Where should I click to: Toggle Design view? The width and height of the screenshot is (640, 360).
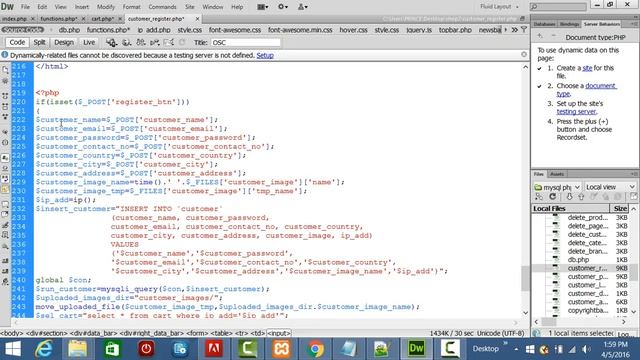[64, 42]
